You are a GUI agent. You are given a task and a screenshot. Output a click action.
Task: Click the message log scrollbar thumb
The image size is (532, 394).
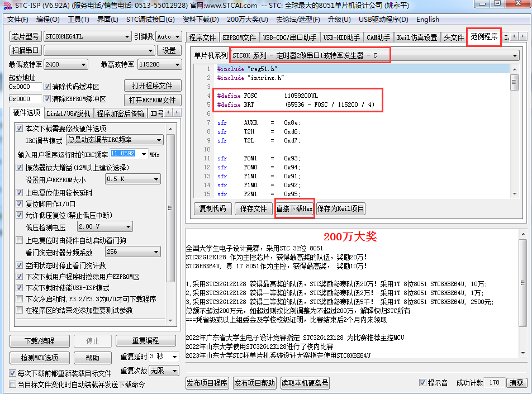point(522,283)
